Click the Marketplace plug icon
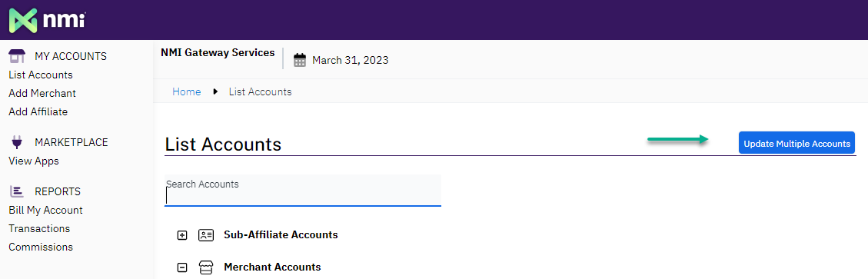The height and width of the screenshot is (279, 868). pos(17,142)
